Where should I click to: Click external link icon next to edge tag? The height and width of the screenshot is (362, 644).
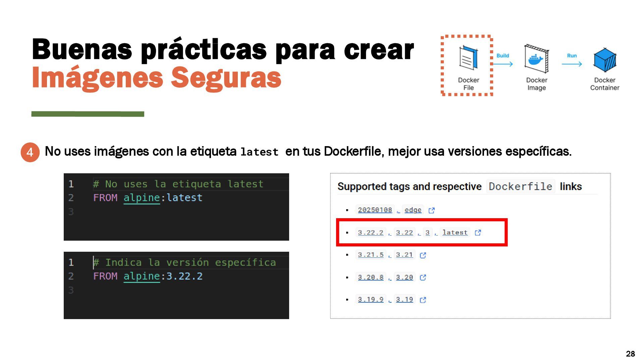pos(432,210)
